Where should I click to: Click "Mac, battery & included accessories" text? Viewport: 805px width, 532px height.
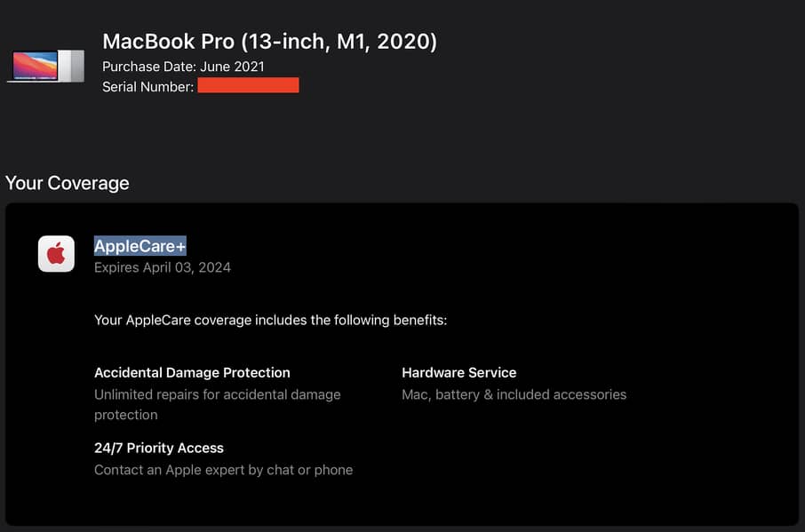pos(514,393)
